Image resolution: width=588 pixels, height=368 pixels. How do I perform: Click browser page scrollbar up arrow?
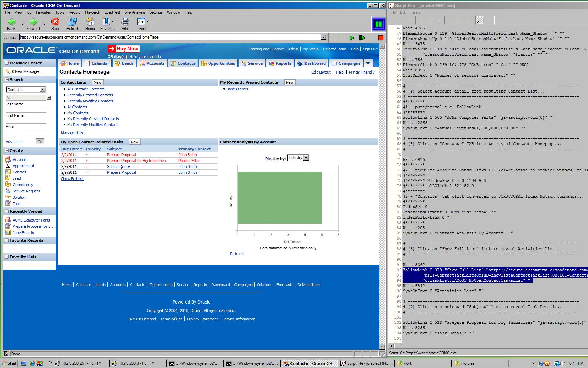coord(382,46)
